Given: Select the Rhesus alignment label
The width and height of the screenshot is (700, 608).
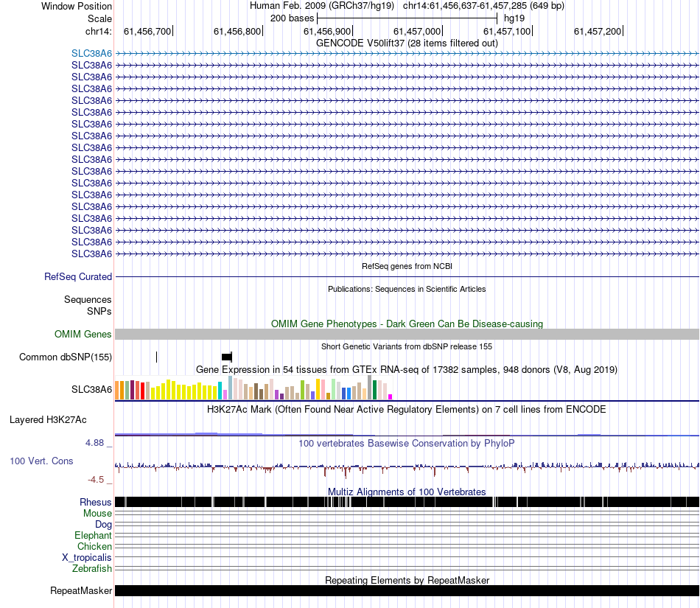Looking at the screenshot, I should point(96,502).
